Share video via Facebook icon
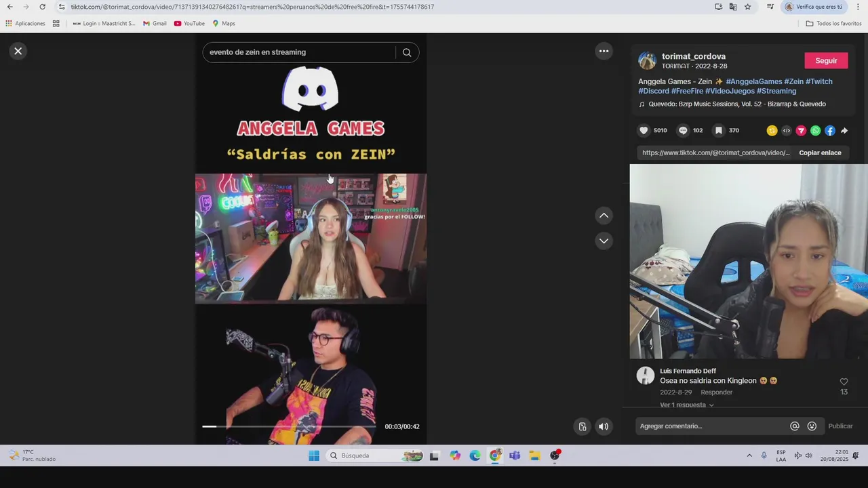868x488 pixels. [x=830, y=131]
